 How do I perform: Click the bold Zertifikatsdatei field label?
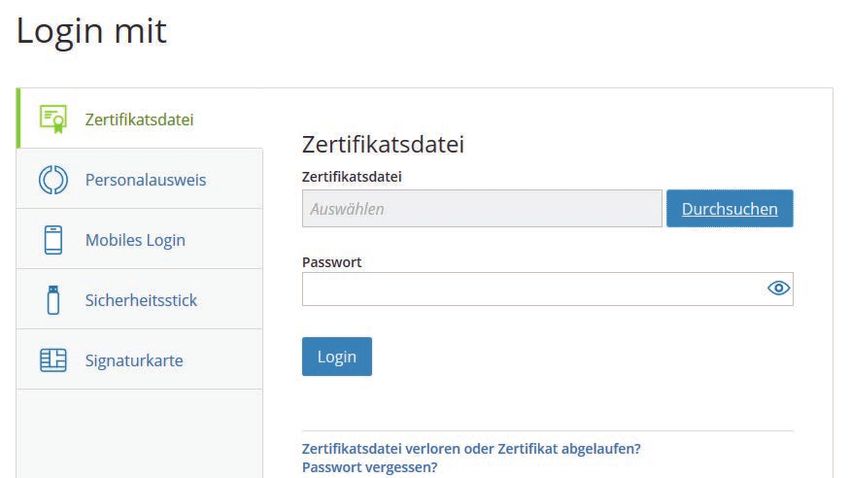point(352,177)
